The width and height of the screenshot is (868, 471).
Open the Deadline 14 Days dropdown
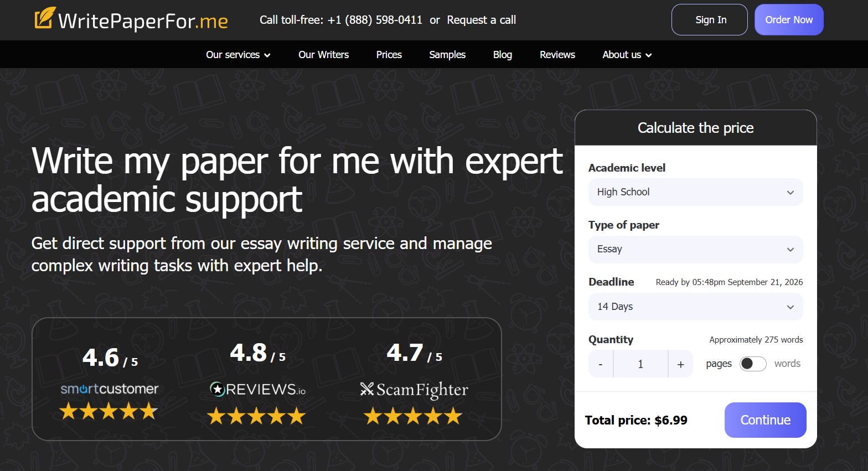(696, 307)
